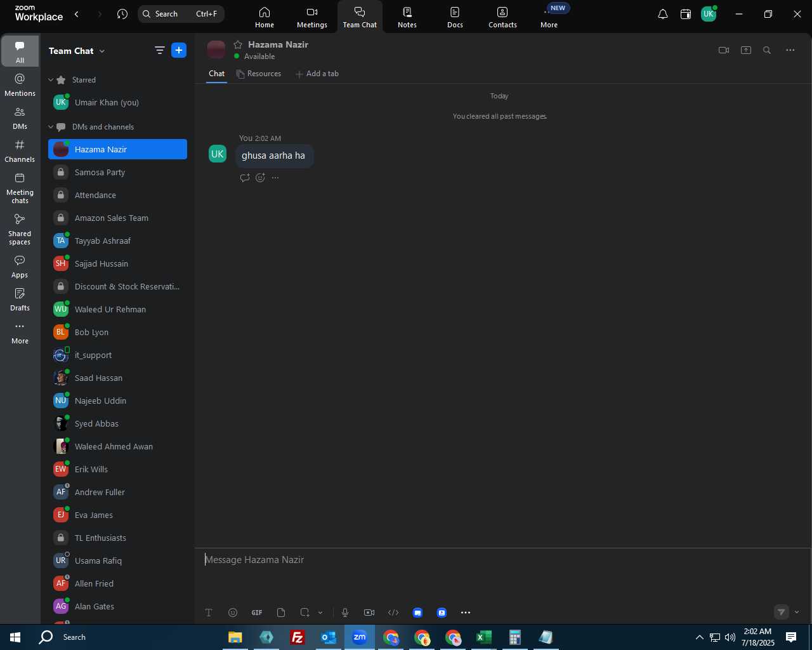
Task: Open the calendar icon in top bar
Action: pyautogui.click(x=686, y=14)
